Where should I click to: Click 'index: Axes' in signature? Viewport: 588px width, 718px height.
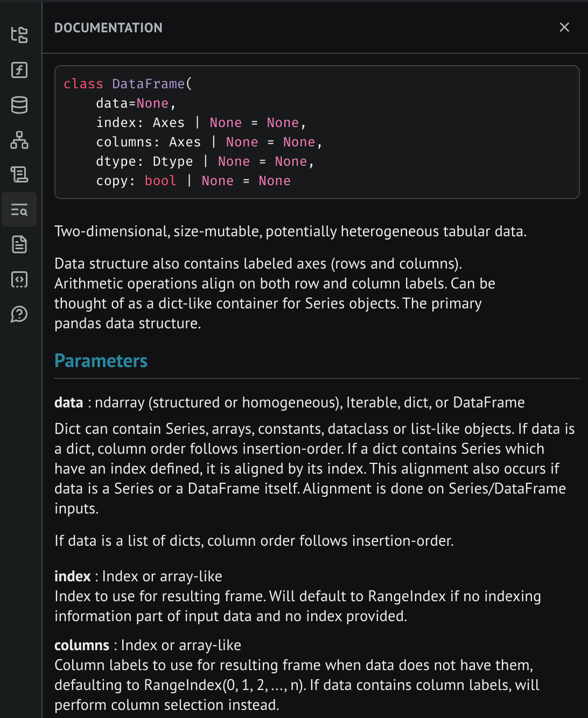point(140,123)
